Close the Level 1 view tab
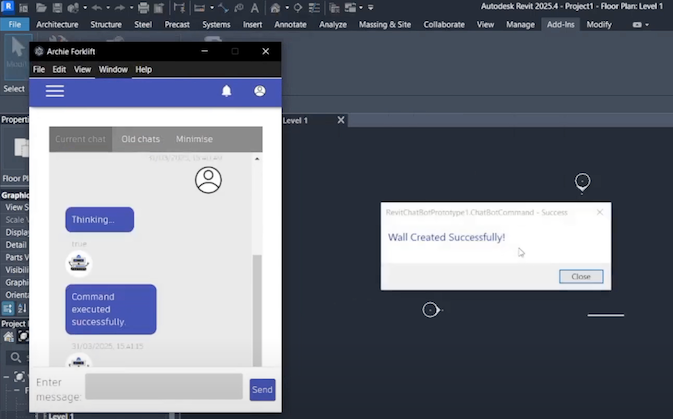The image size is (673, 419). coord(341,120)
